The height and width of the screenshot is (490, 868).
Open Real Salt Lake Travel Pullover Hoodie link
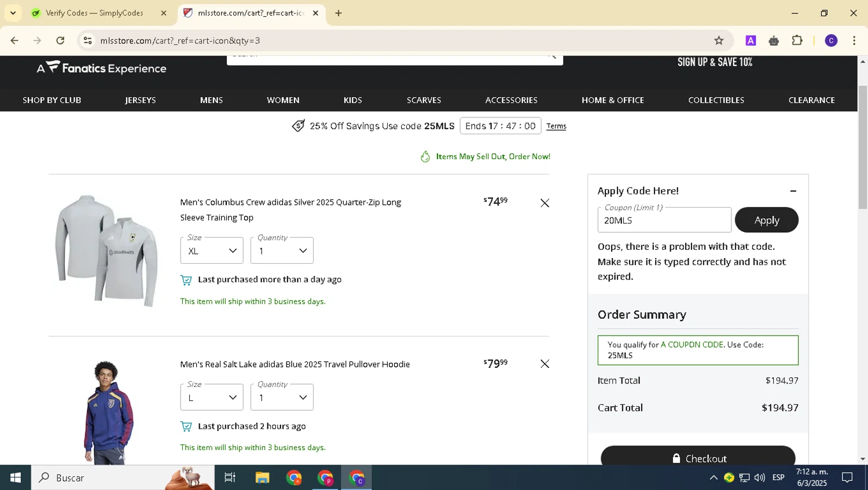[x=295, y=364]
